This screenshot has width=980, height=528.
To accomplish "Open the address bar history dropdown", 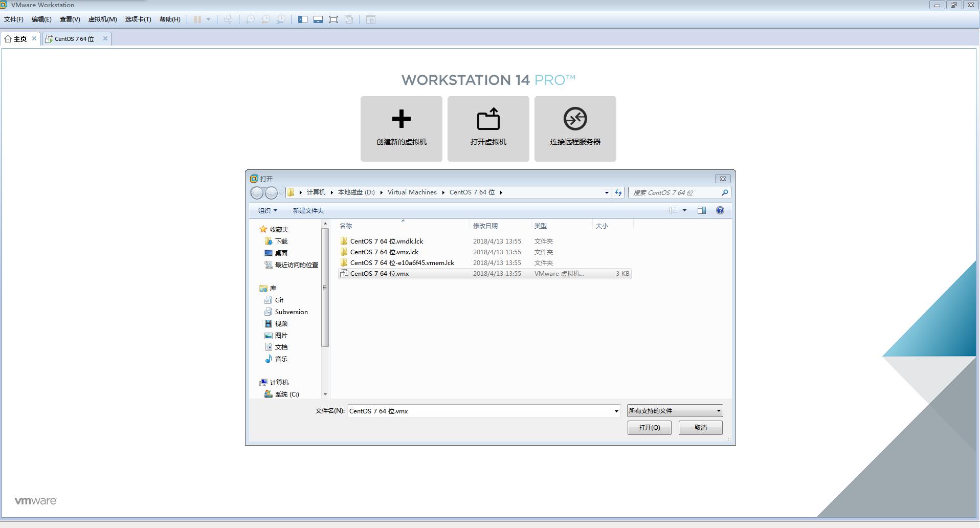I will tap(607, 193).
